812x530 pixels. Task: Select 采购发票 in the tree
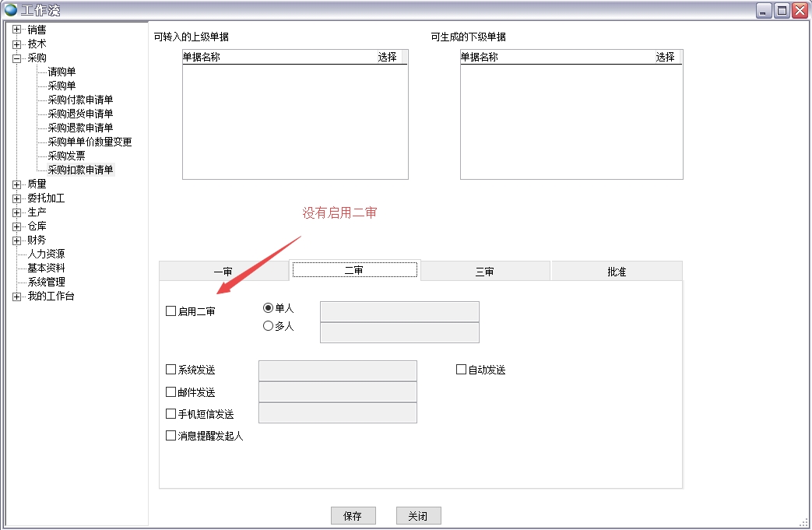tap(66, 156)
